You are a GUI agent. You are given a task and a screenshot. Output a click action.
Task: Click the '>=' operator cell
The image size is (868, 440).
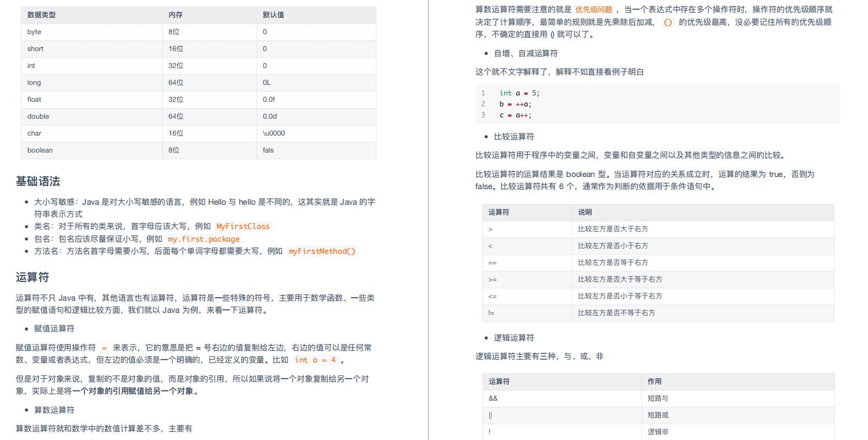527,279
